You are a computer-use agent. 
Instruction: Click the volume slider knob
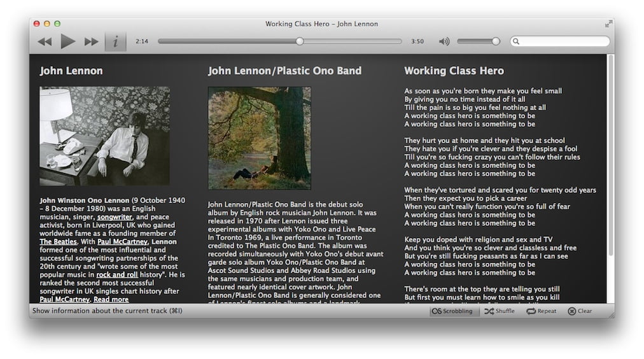point(496,41)
